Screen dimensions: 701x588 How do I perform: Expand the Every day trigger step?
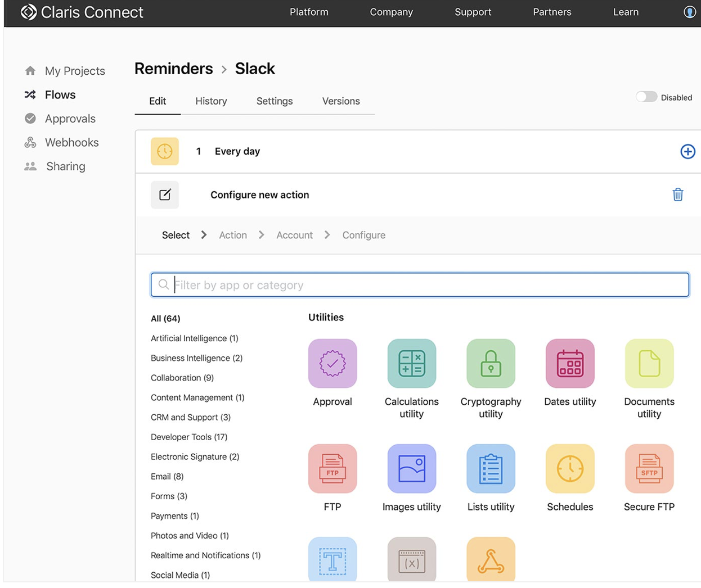point(237,151)
